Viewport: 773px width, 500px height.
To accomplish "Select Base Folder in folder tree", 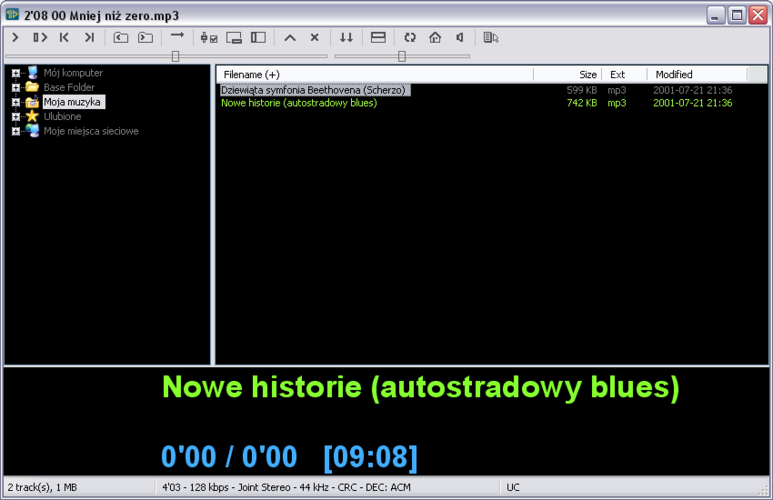I will (x=69, y=87).
